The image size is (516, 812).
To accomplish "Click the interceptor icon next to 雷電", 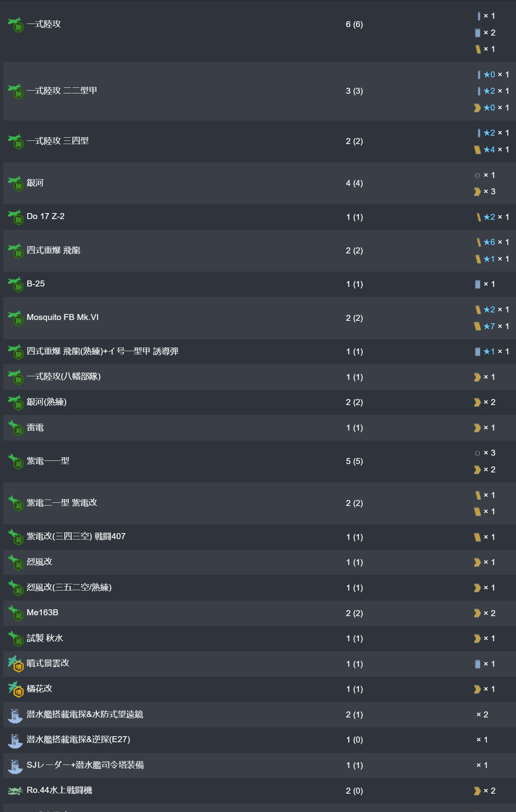I will click(16, 428).
